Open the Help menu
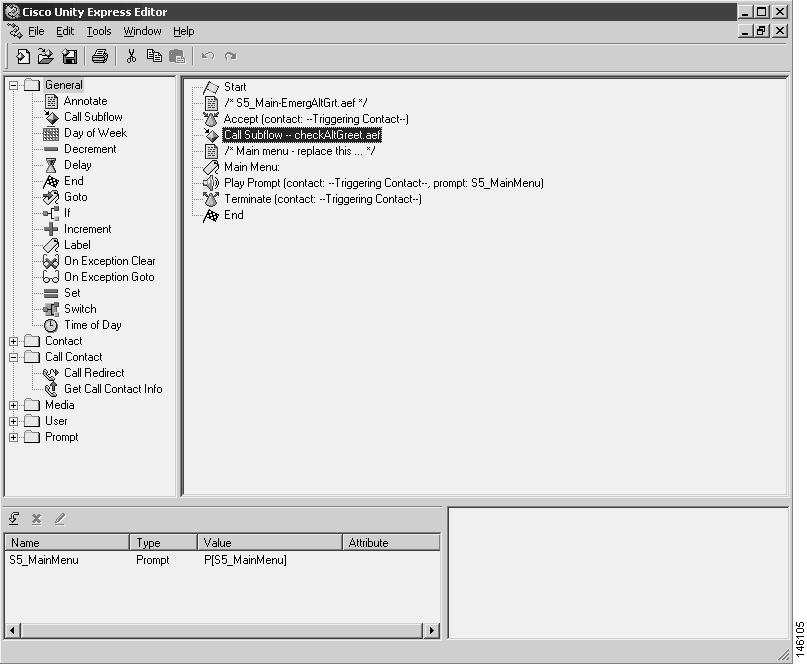This screenshot has width=807, height=664. [x=184, y=31]
